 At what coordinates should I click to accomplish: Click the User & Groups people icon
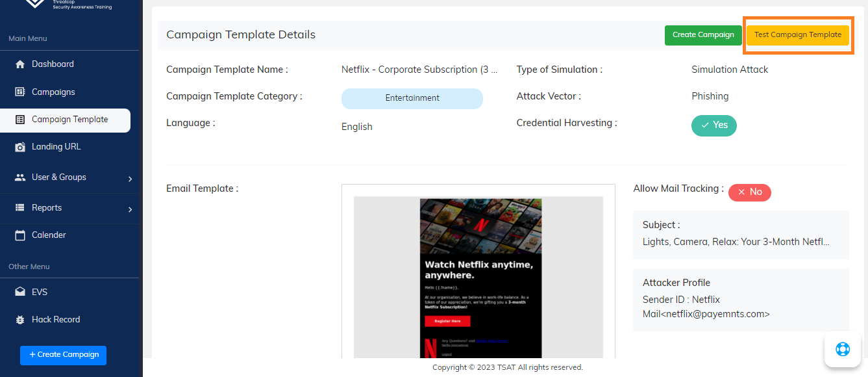pyautogui.click(x=20, y=177)
